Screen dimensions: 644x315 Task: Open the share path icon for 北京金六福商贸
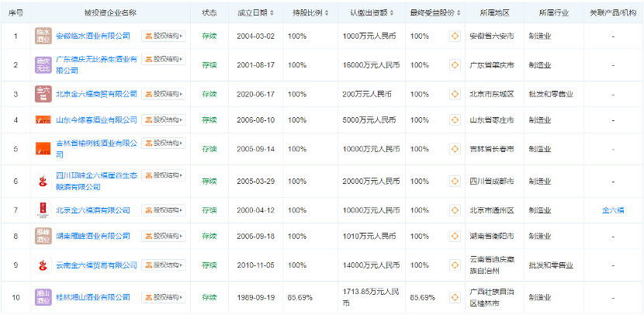tap(455, 94)
